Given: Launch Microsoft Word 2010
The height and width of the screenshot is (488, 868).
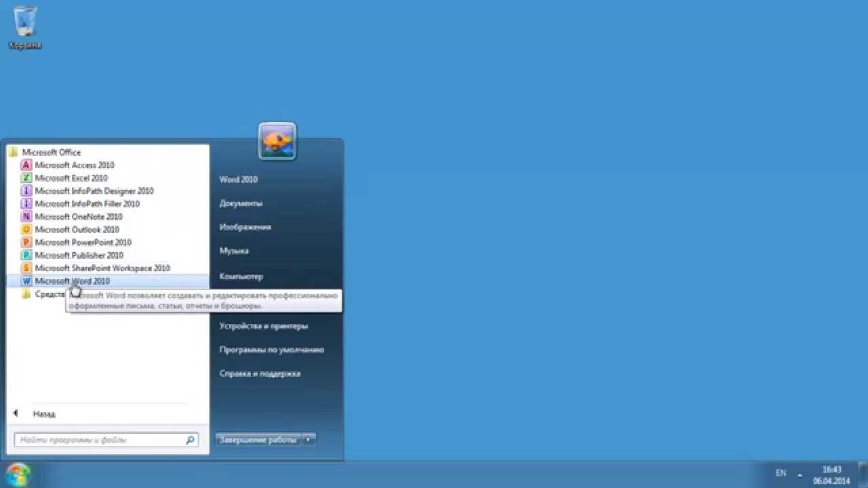Looking at the screenshot, I should (107, 281).
